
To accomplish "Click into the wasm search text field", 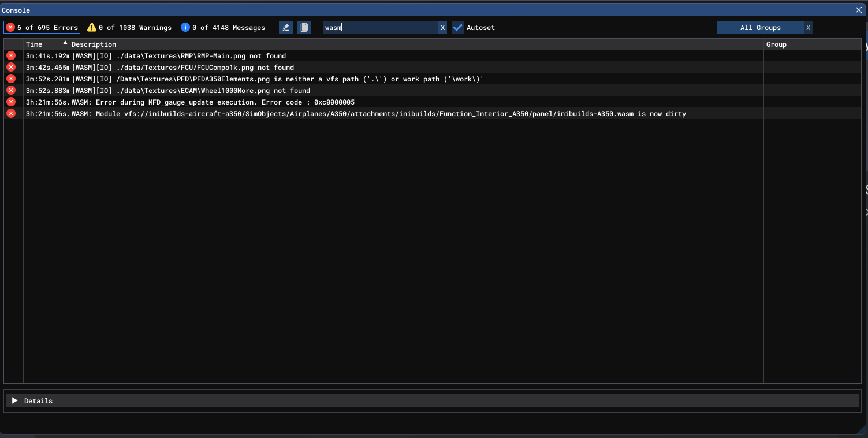I will [380, 27].
